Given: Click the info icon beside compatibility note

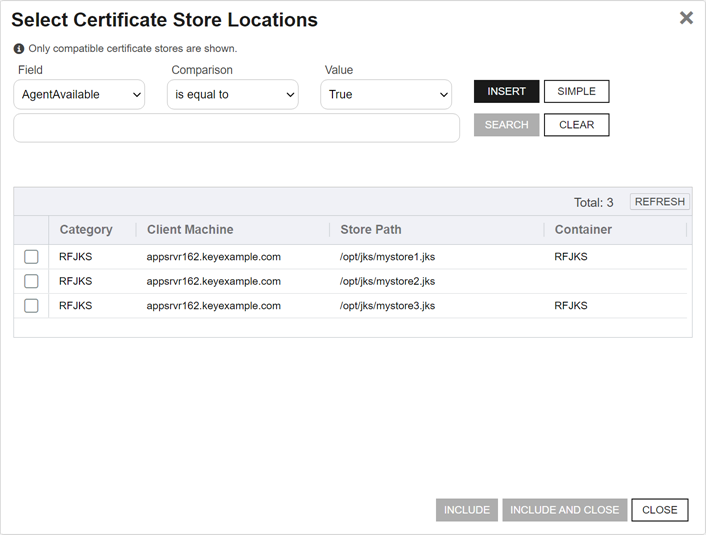Looking at the screenshot, I should (19, 48).
